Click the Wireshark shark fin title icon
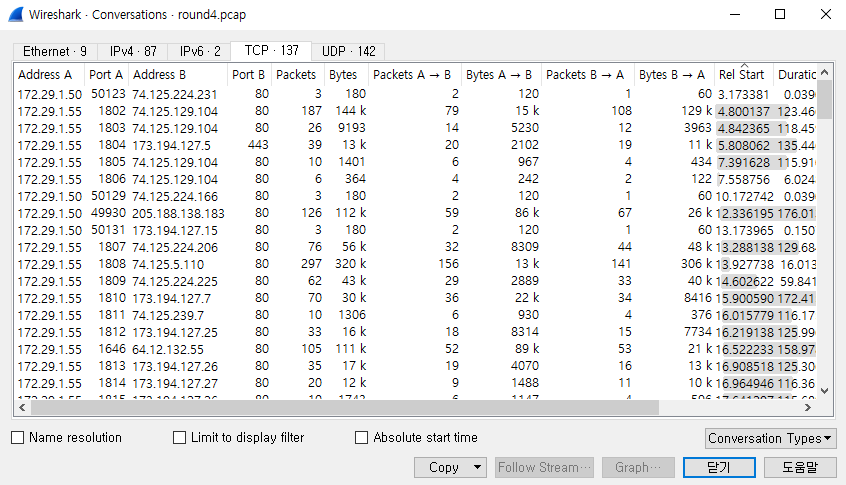Screen dimensions: 846x485 [x=16, y=15]
